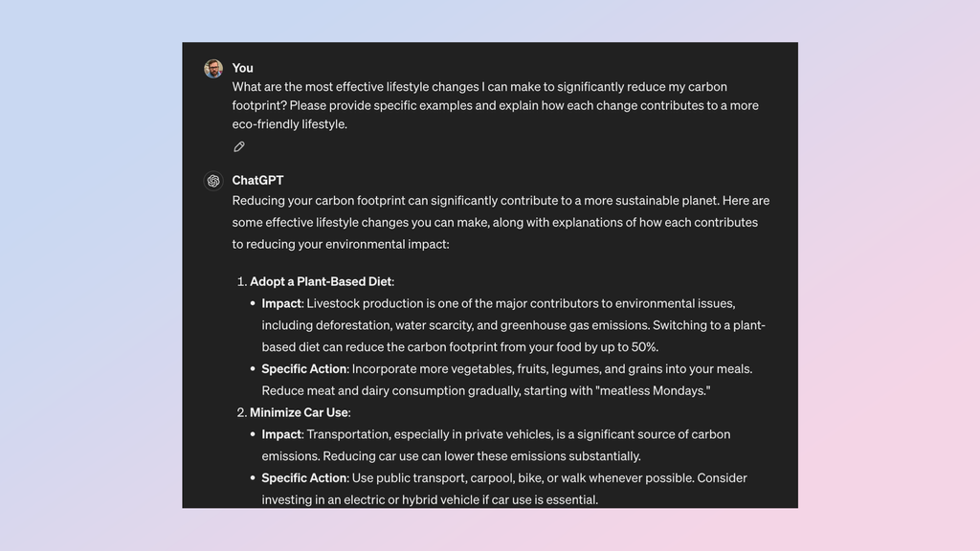
Task: Click the "You" sender name
Action: tap(242, 68)
